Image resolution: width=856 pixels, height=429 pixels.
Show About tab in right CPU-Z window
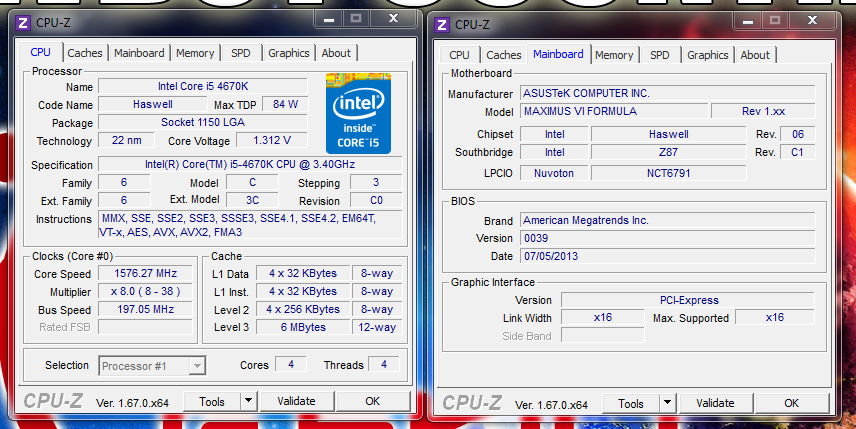(755, 55)
